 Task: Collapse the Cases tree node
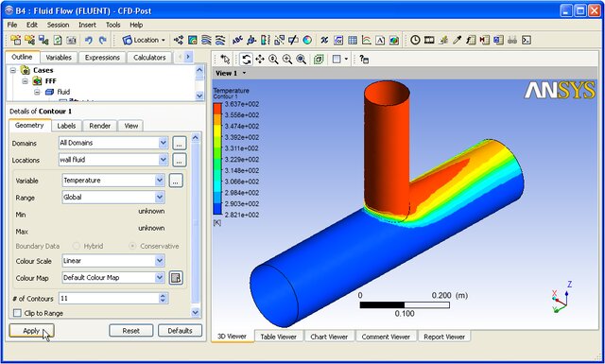point(13,70)
